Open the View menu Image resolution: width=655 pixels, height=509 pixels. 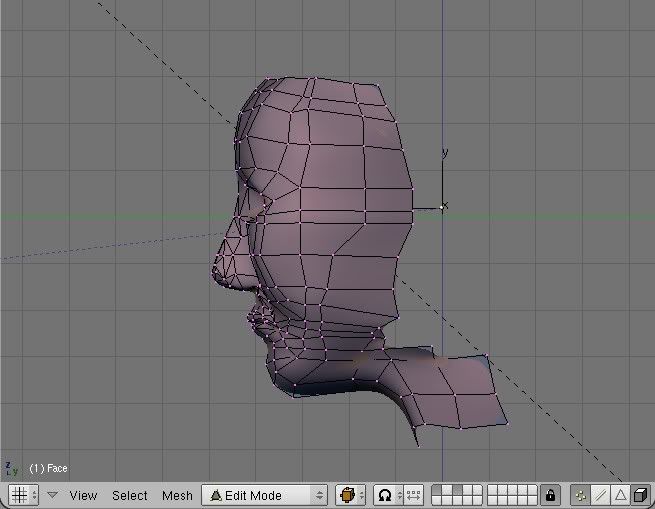[83, 495]
